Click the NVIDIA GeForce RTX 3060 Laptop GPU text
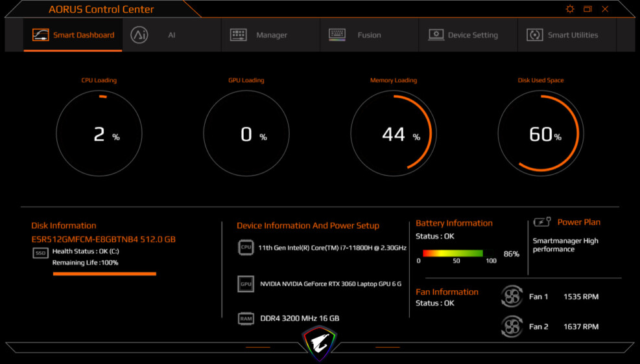This screenshot has height=364, width=640. tap(331, 284)
